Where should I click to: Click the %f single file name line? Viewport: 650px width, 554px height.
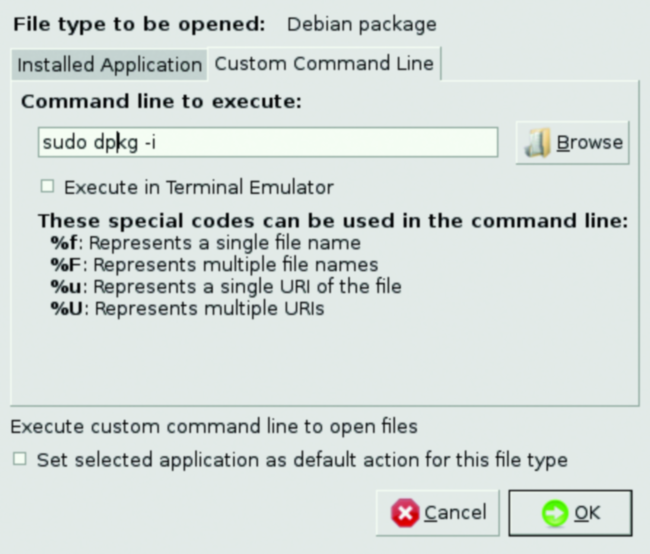(x=205, y=242)
